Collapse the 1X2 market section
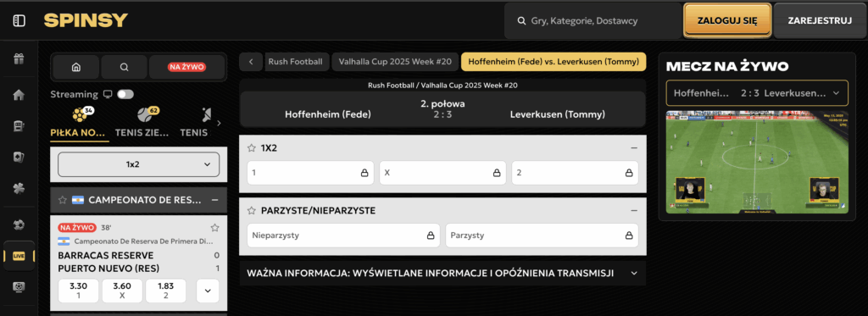 click(x=634, y=147)
